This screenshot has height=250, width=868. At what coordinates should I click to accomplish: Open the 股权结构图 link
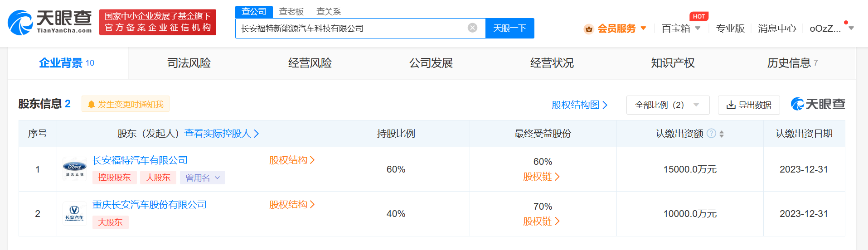coord(579,105)
